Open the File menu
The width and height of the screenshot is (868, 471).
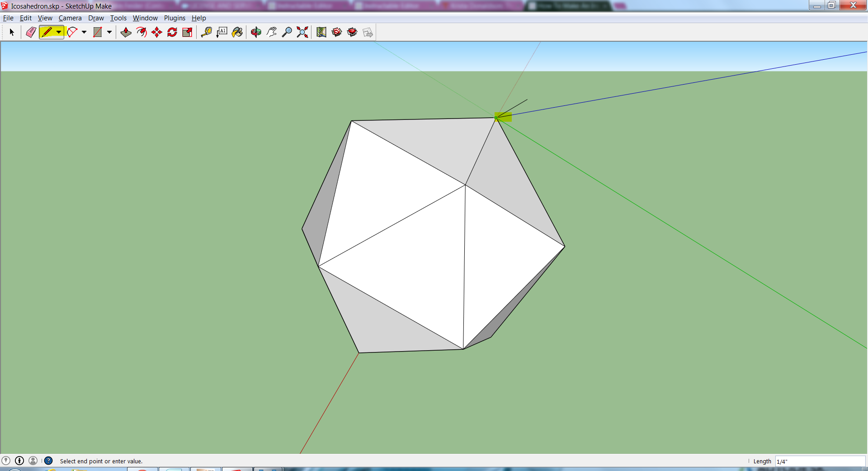pyautogui.click(x=8, y=18)
